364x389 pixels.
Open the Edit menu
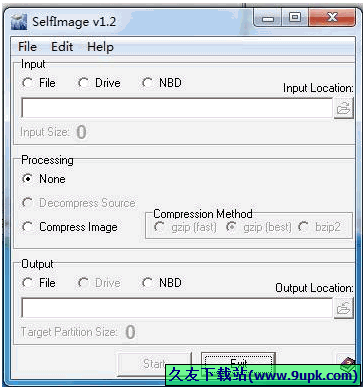click(x=62, y=47)
